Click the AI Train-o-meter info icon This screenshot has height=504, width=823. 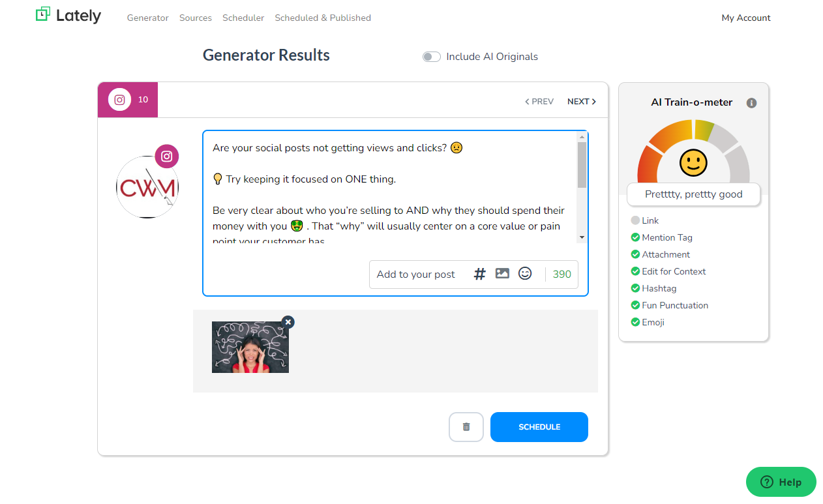(751, 103)
